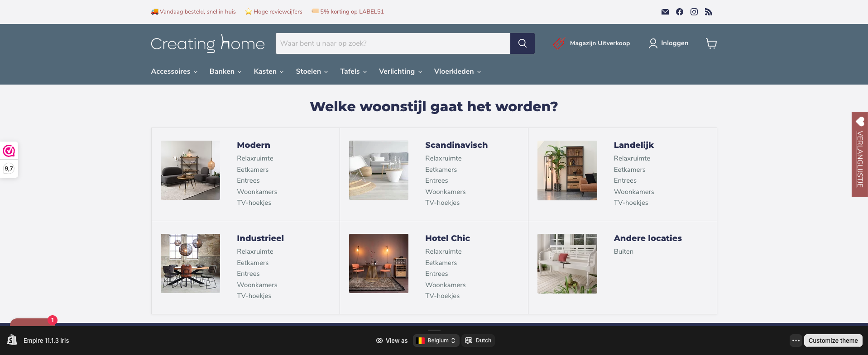This screenshot has width=868, height=355.
Task: Click the 9,7 review score badge
Action: [9, 169]
